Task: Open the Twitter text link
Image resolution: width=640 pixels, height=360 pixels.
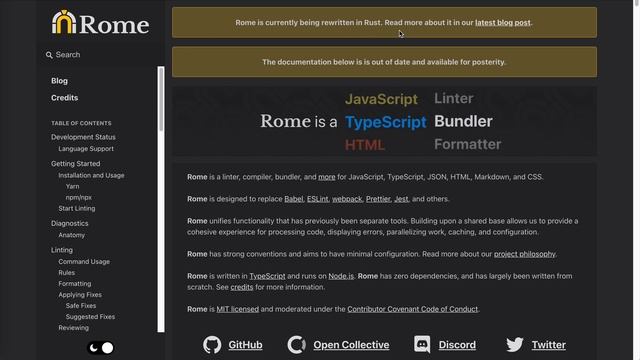Action: coord(549,345)
